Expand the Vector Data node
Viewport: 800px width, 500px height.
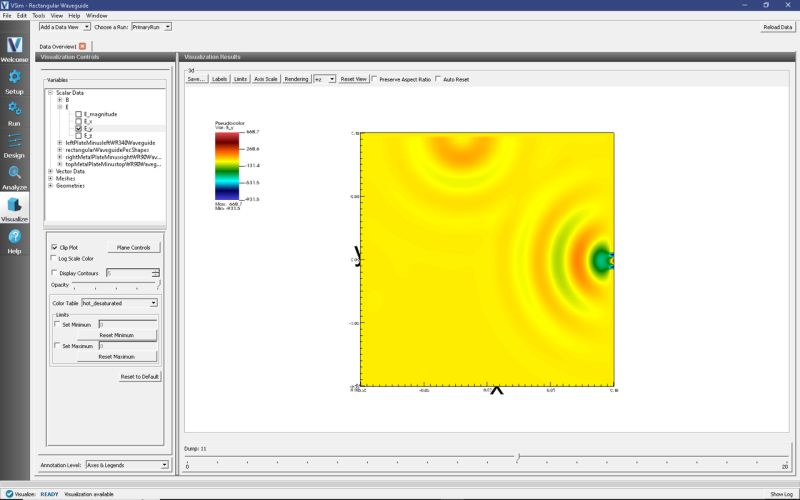point(51,171)
